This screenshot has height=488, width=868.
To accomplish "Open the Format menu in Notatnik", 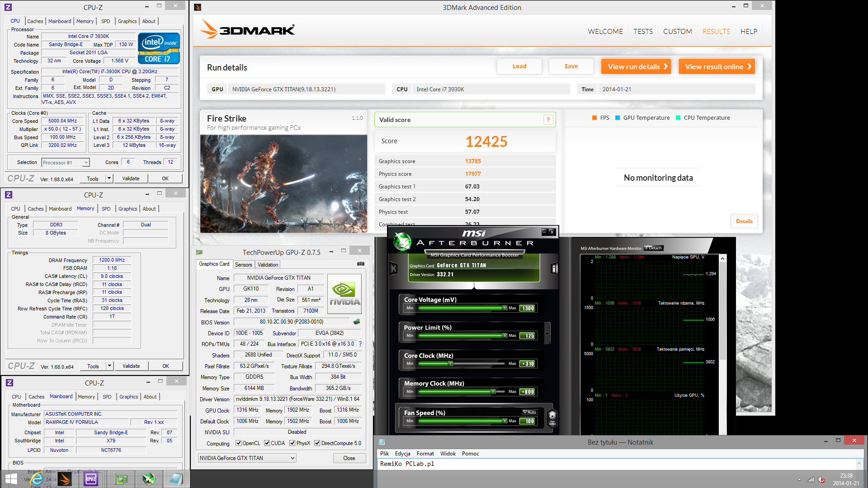I will (x=425, y=454).
